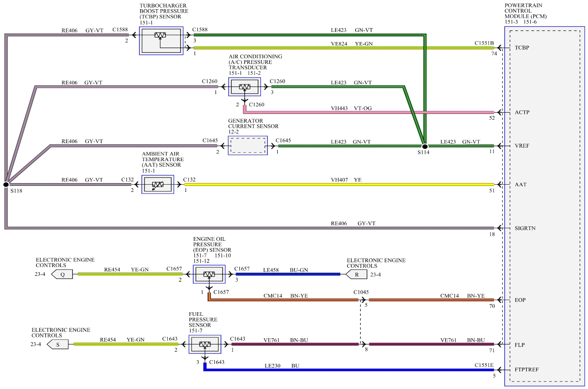Screen dimensions: 588x389
Task: Select the C1045 connector label
Action: (361, 292)
